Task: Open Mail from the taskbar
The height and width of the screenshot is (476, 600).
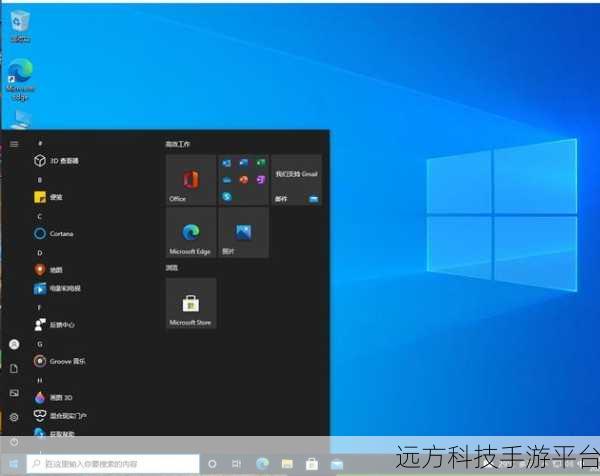Action: [337, 464]
